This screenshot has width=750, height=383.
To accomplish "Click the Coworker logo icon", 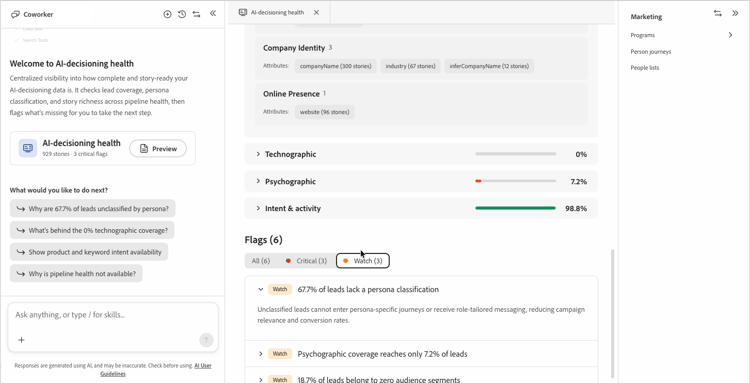I will [15, 14].
